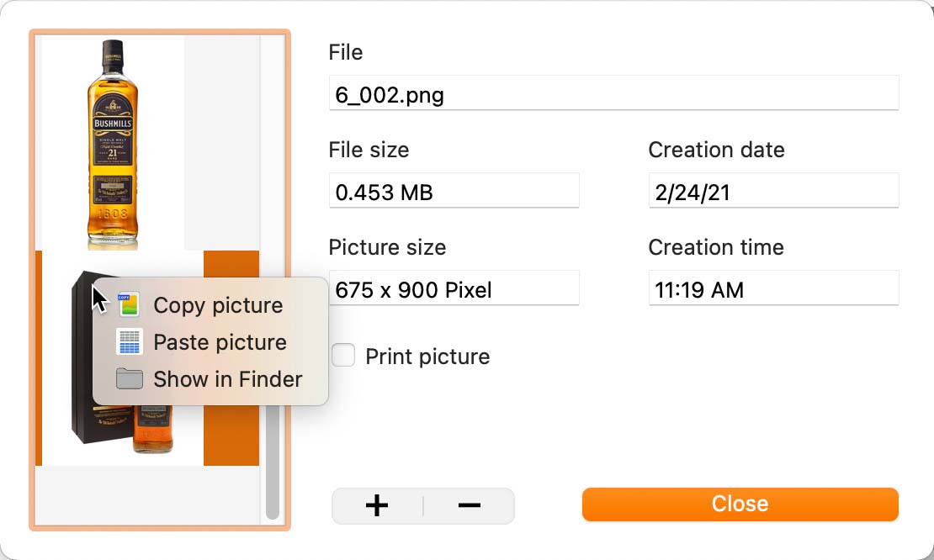The width and height of the screenshot is (934, 560).
Task: Click the Creation date field 2/24/21
Action: pyautogui.click(x=773, y=190)
